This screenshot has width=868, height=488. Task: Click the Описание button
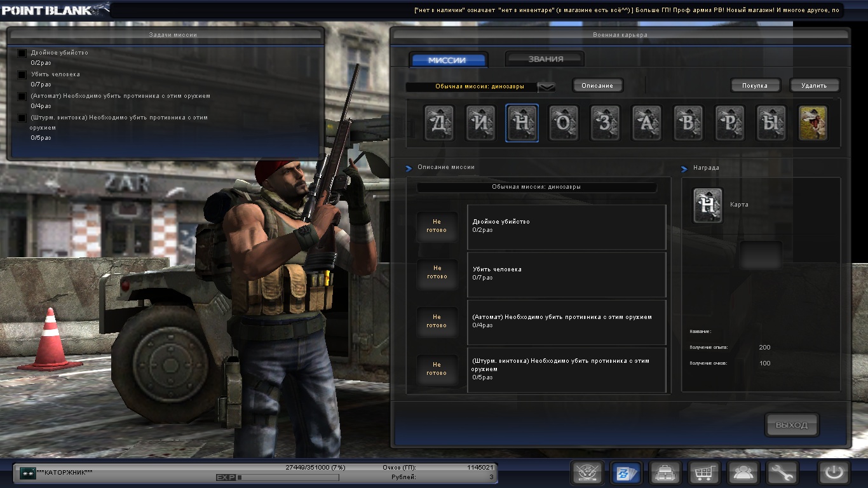tap(597, 85)
